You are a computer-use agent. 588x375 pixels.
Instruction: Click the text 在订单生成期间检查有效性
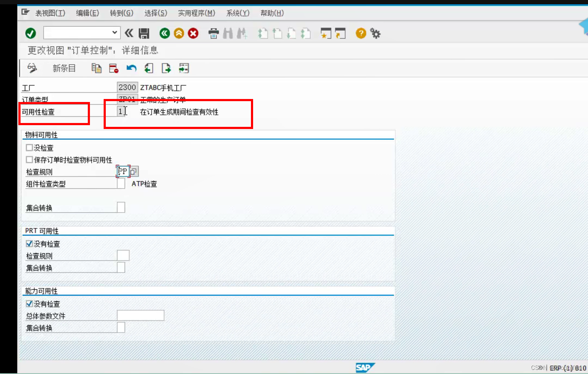tap(179, 112)
